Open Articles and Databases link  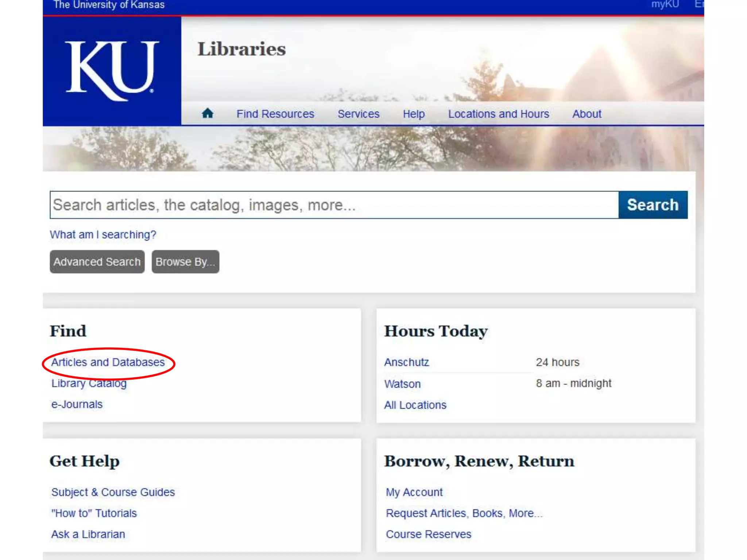[x=108, y=362]
